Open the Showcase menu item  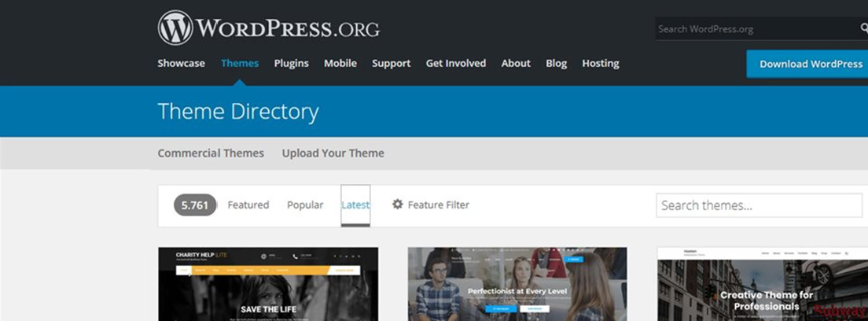[181, 63]
